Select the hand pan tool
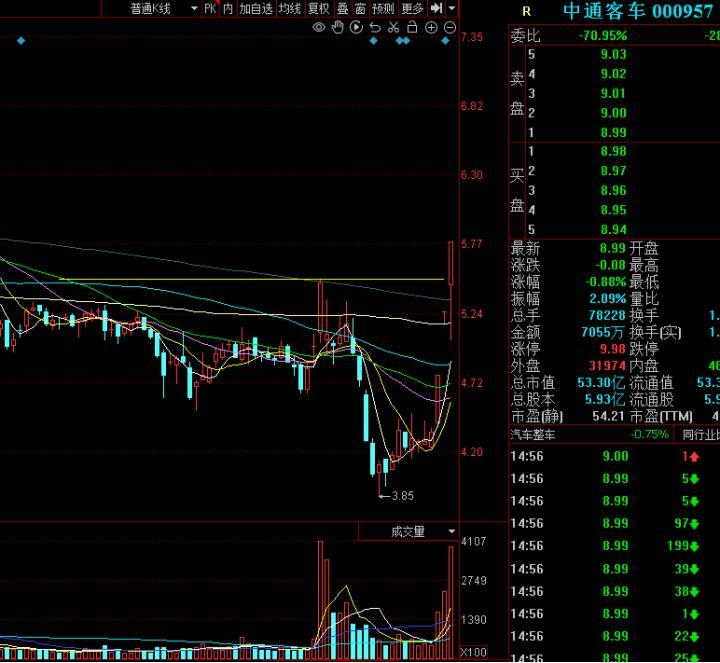Viewport: 720px width, 663px height. pos(338,27)
